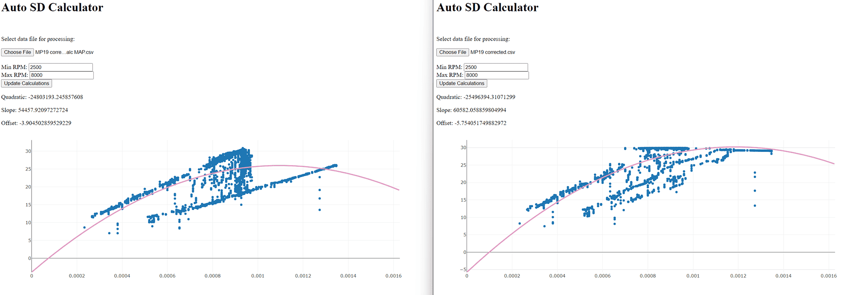The image size is (868, 295).
Task: Click the file name MP19 corrected.csv
Action: [493, 52]
